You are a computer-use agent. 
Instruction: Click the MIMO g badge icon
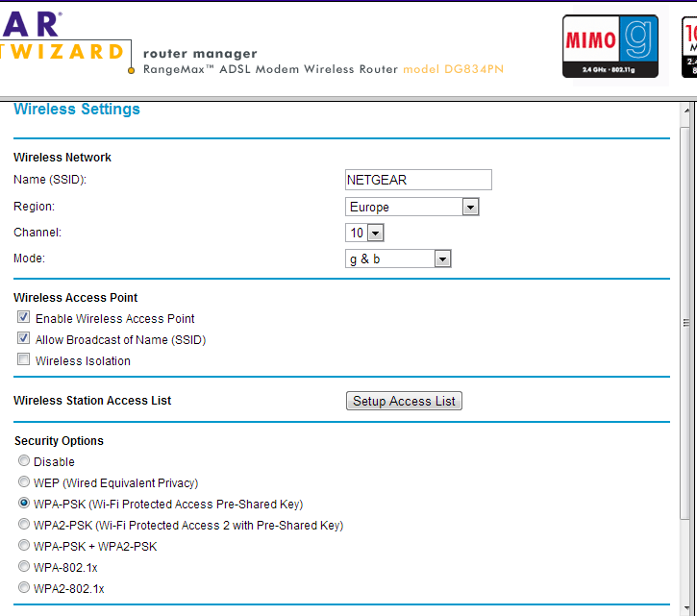(x=610, y=45)
